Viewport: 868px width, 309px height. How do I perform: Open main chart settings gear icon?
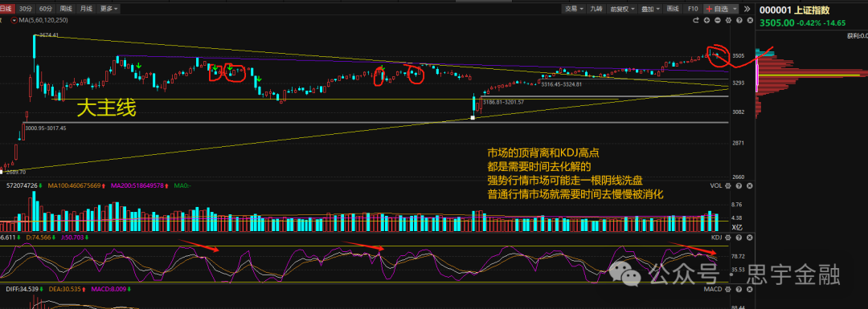coord(728,20)
